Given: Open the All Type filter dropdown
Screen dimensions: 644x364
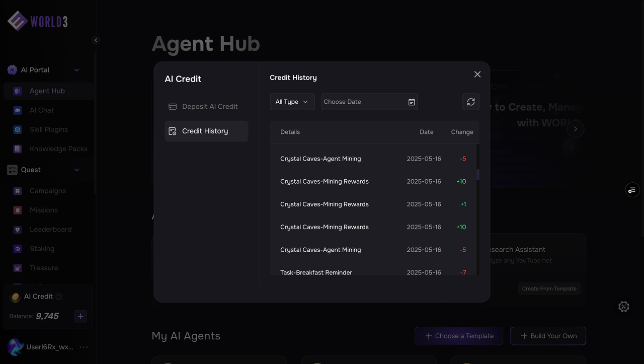Looking at the screenshot, I should (x=292, y=102).
